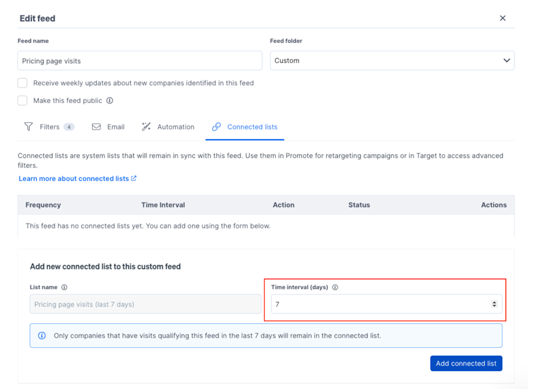This screenshot has height=392, width=537.
Task: Check the Make this feed public option
Action: [22, 100]
